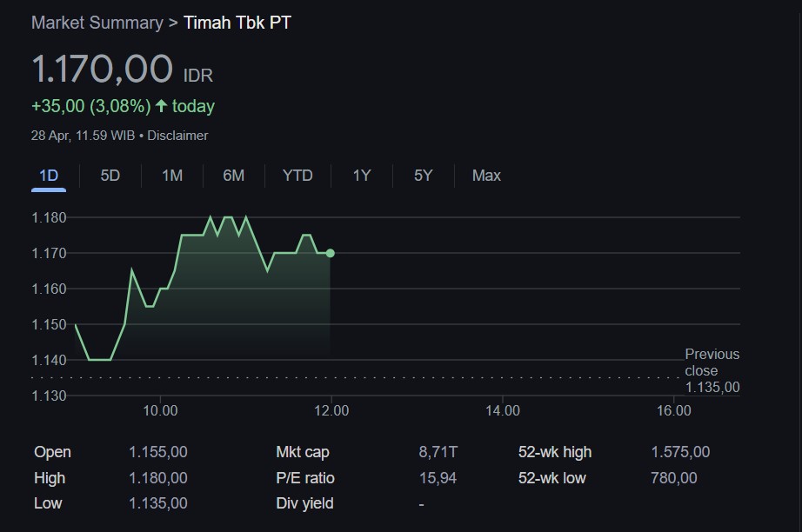Switch chart to 1Y view
Viewport: 802px width, 532px height.
click(x=362, y=176)
